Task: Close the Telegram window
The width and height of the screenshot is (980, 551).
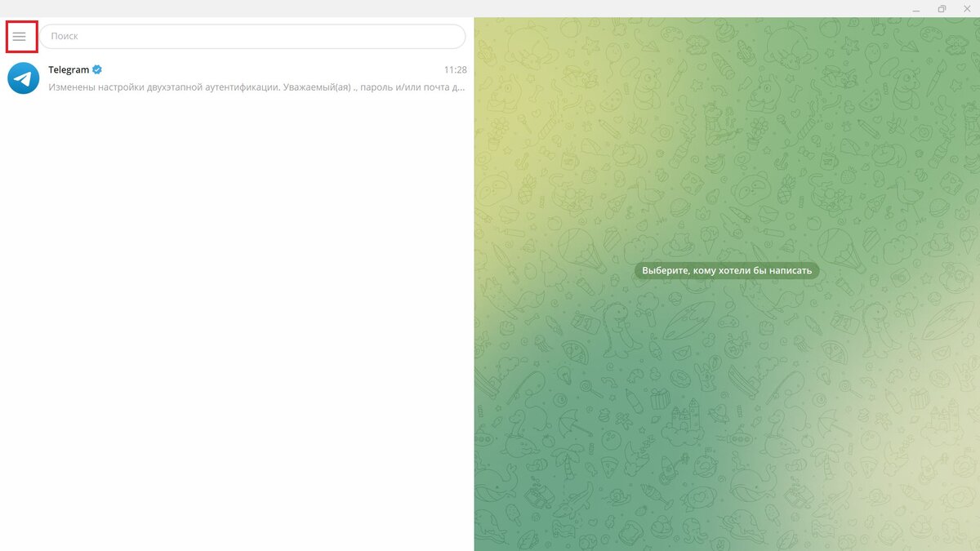Action: 967,8
